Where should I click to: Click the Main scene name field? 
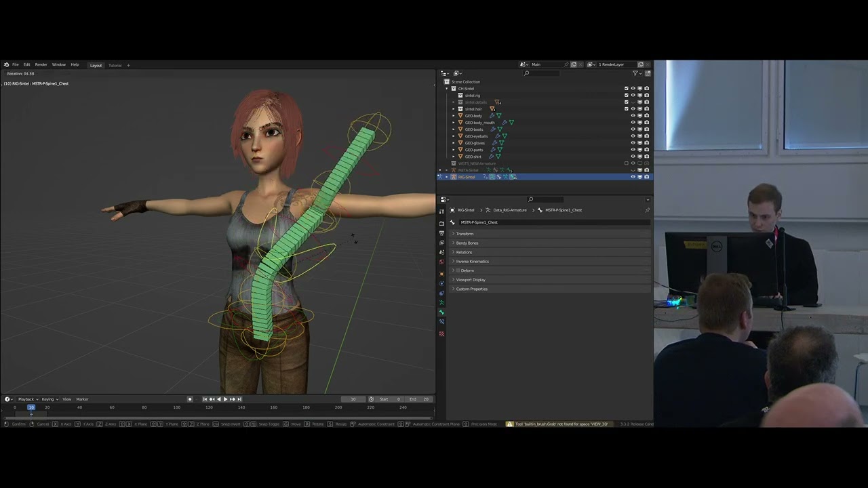coord(547,64)
